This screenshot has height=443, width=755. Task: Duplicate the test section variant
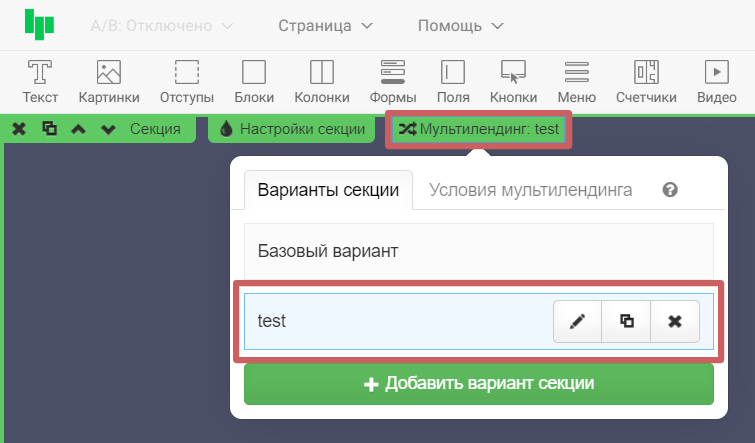(x=626, y=321)
